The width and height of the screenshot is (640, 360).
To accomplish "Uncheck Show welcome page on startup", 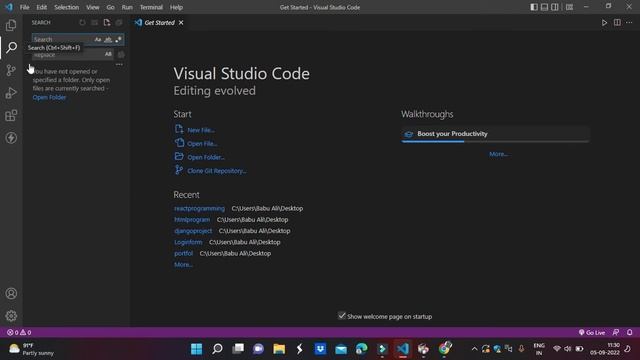I will pos(342,316).
